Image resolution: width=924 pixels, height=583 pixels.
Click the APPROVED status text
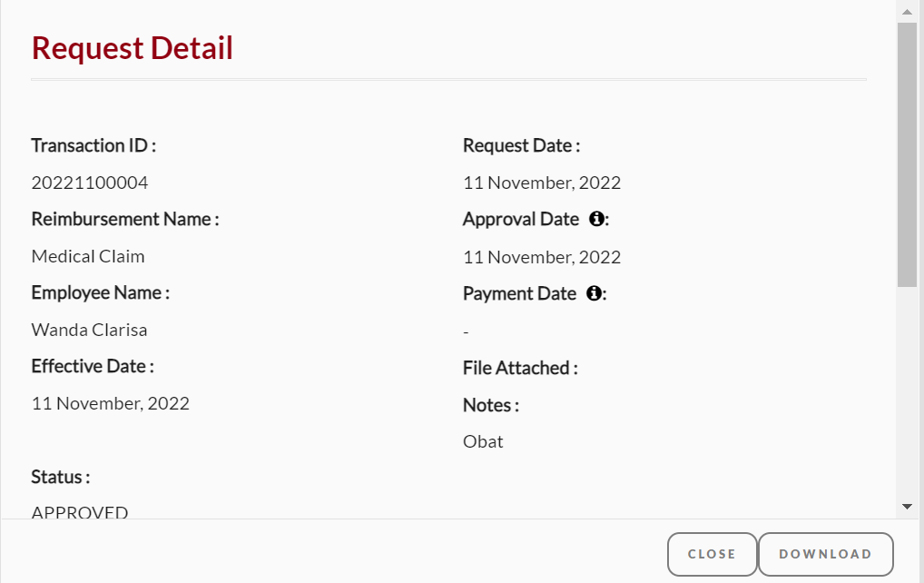point(80,511)
